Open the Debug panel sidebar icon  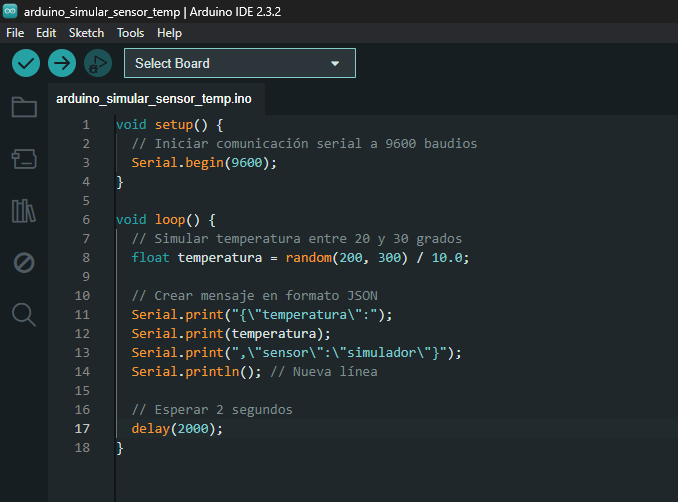(x=24, y=263)
